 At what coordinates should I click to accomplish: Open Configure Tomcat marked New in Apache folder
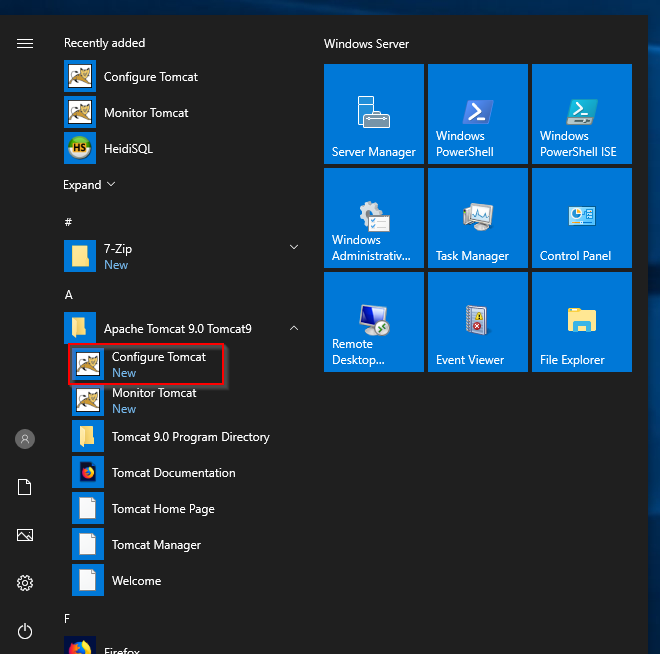pos(146,364)
